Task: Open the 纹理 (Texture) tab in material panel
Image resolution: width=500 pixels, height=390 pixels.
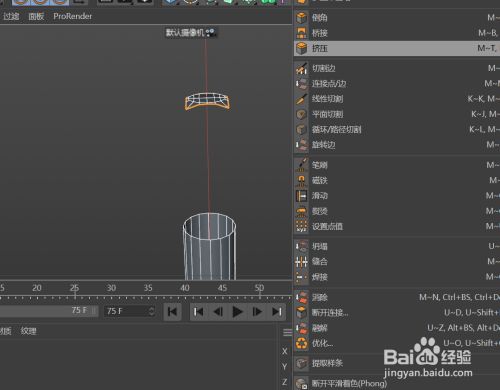Action: 28,331
